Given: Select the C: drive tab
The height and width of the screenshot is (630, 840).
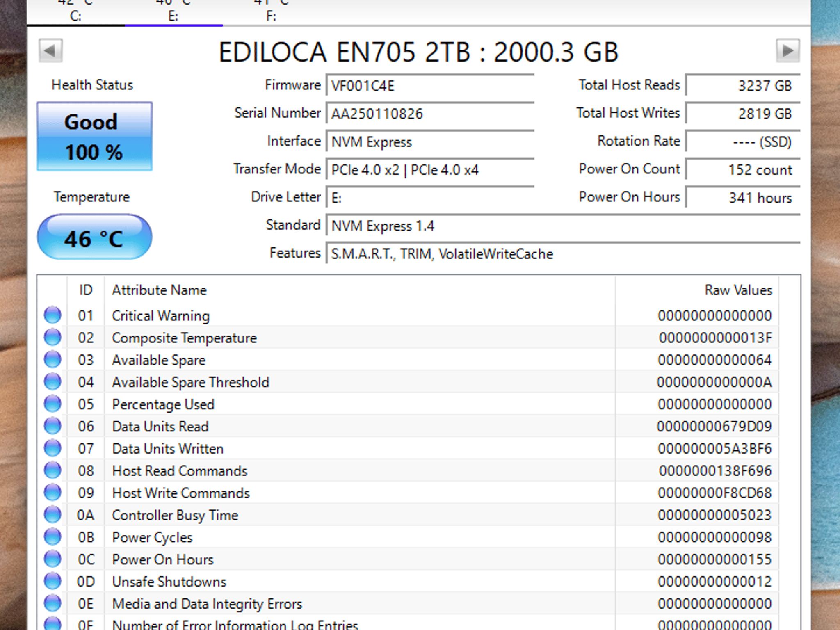Looking at the screenshot, I should [76, 12].
